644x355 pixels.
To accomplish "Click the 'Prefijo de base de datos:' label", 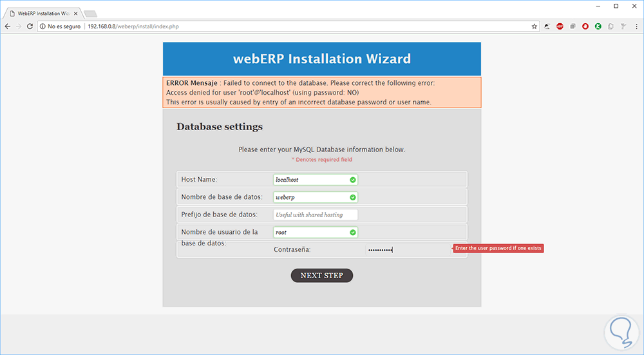I will [220, 215].
